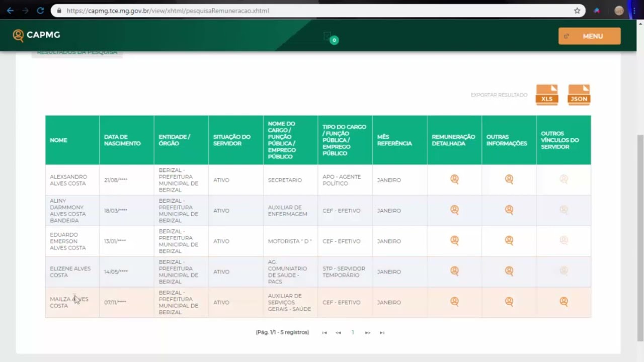Open the orange MENU button
644x362 pixels.
589,36
